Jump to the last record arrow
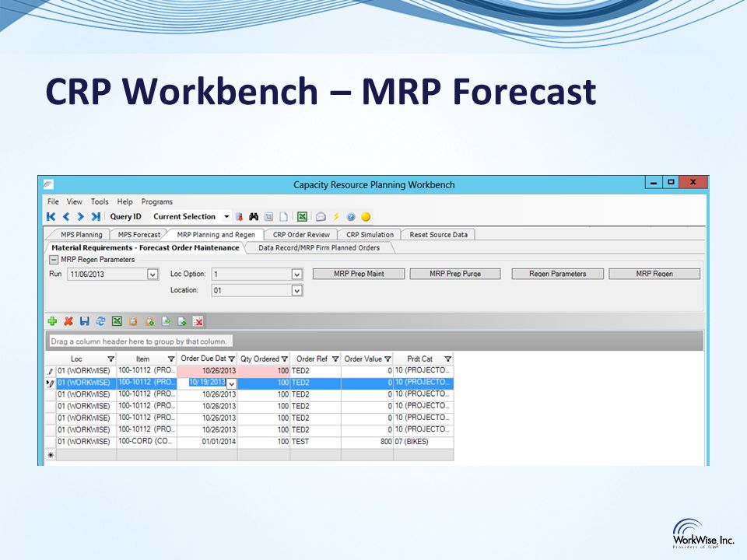 (96, 217)
